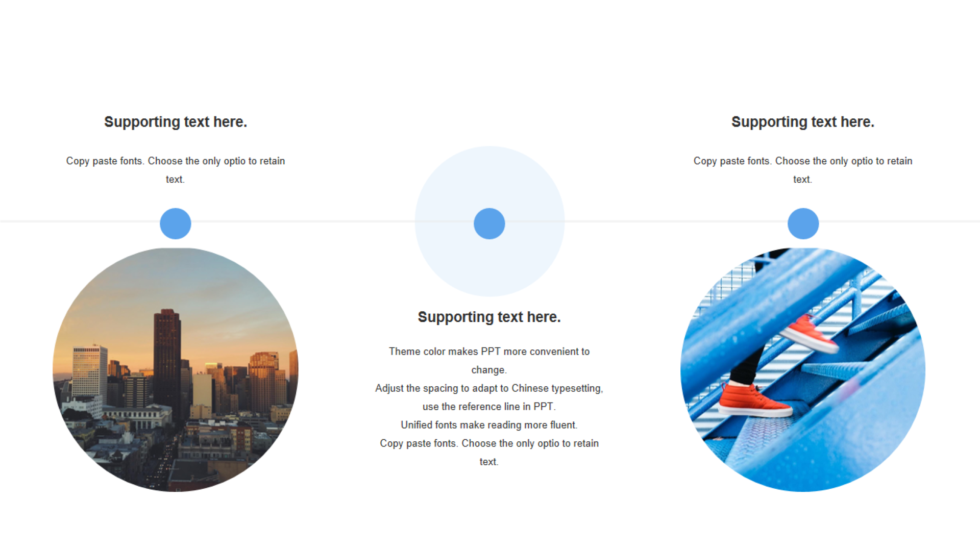The width and height of the screenshot is (980, 551).
Task: Select the large pale blue background circle
Action: 489,221
